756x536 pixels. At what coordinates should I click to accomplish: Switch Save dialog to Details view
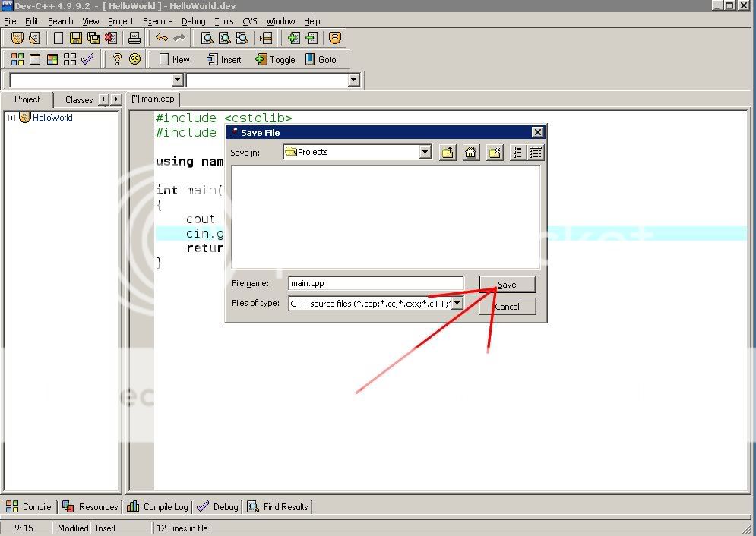point(536,153)
